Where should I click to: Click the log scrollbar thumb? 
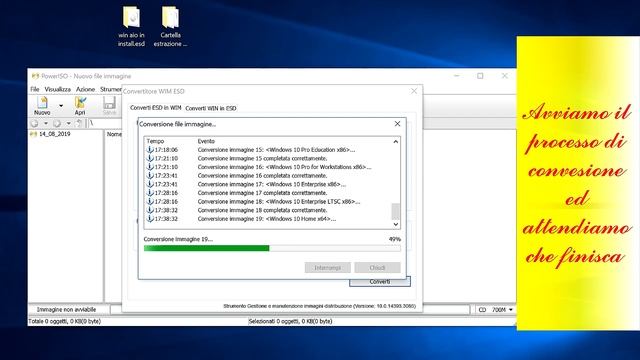[x=396, y=211]
